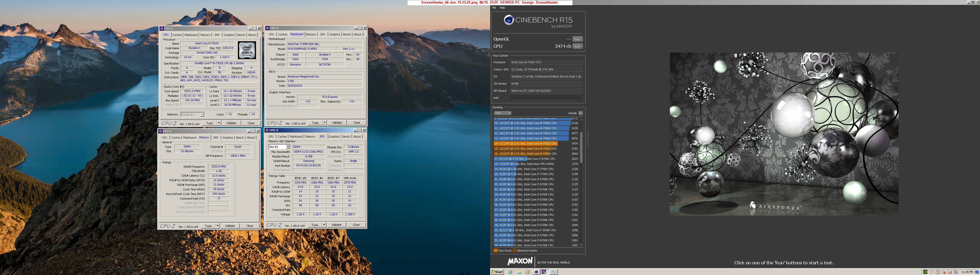Switch to Bench tab in CPU window
Image resolution: width=980 pixels, height=275 pixels.
[x=241, y=35]
